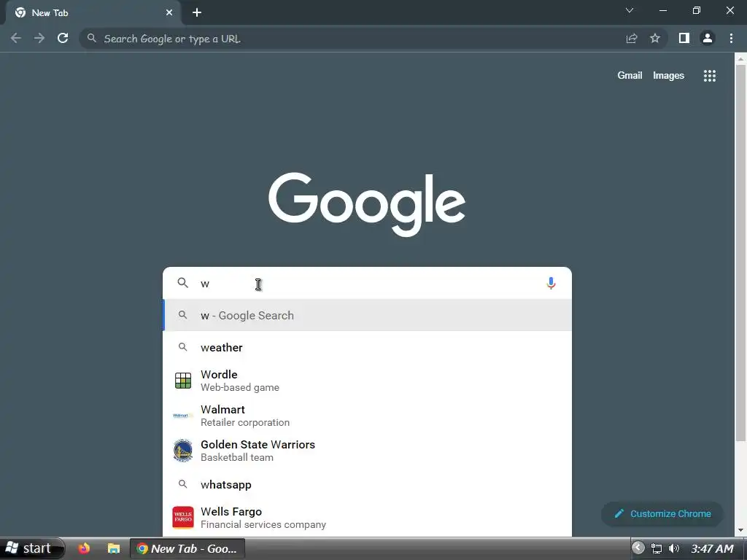Choose the whatsapp suggestion
The image size is (747, 560).
pos(368,484)
